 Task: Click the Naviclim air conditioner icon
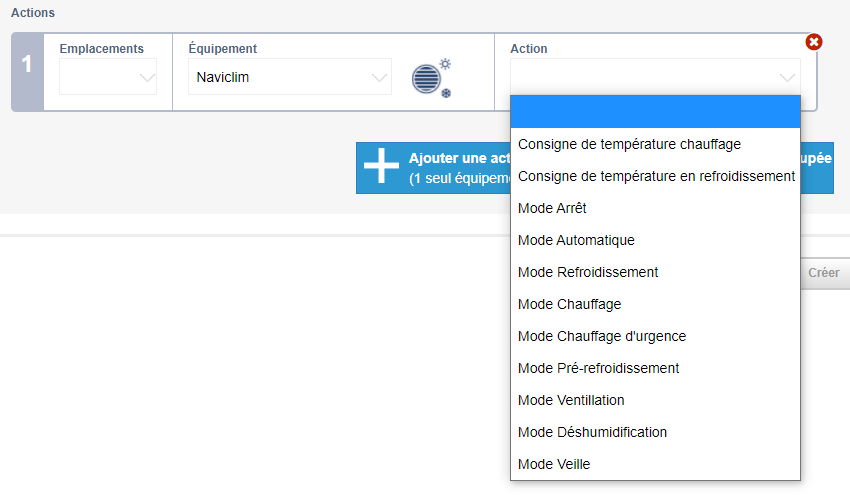[x=432, y=78]
